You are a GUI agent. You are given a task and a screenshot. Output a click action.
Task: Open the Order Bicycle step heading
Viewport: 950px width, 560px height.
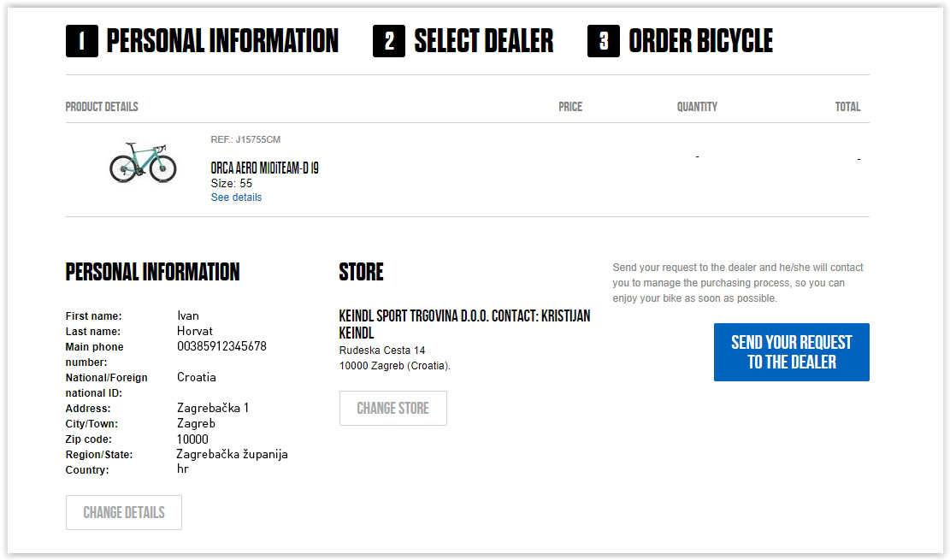tap(700, 41)
